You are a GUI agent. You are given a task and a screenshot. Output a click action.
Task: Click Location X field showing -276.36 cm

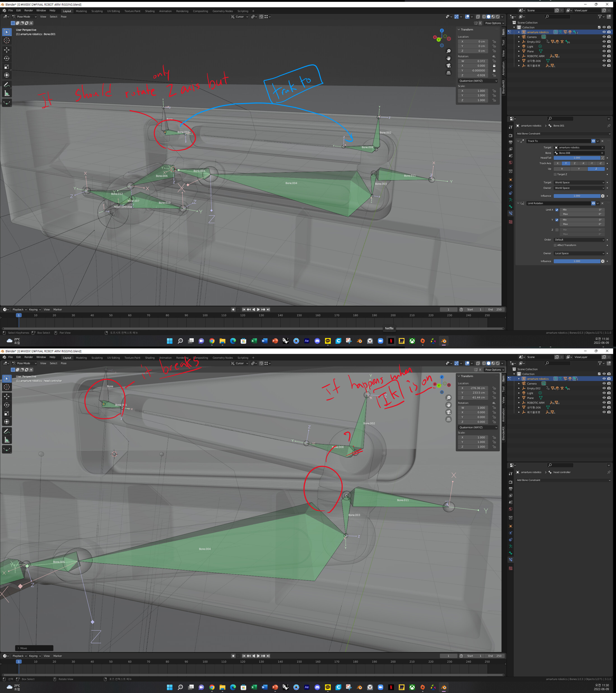click(x=473, y=388)
